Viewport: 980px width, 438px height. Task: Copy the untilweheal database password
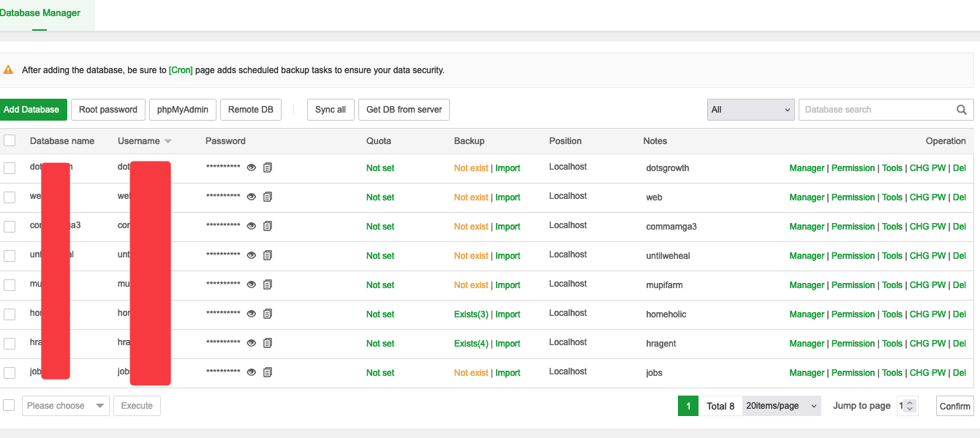[268, 256]
